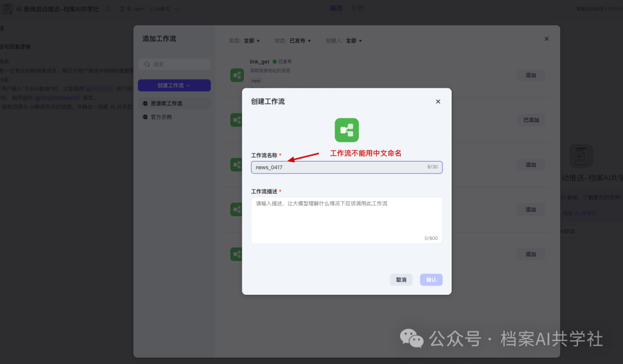Click the 搜索 field in 添加工作流 panel
Screen dimensions: 623x364
174,65
